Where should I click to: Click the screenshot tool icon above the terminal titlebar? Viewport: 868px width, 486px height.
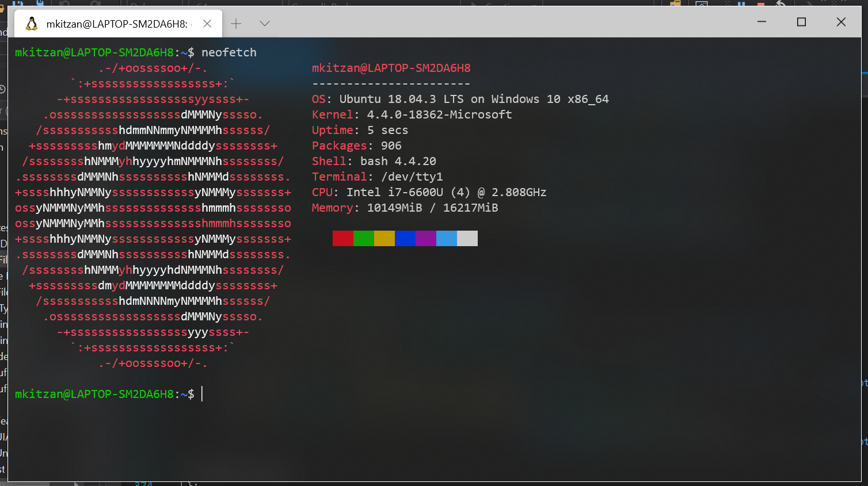[702, 4]
